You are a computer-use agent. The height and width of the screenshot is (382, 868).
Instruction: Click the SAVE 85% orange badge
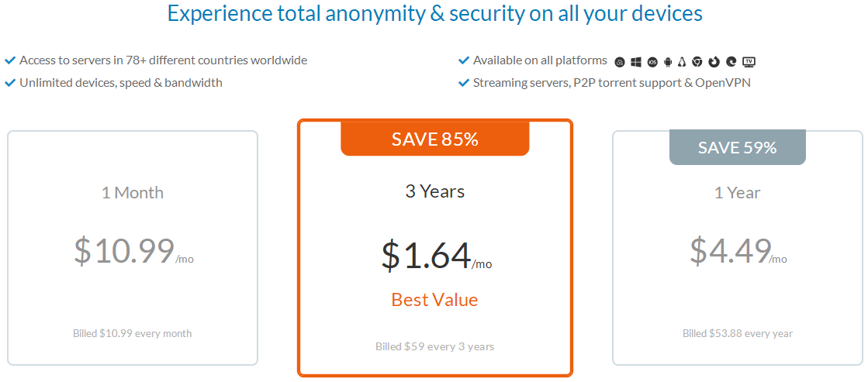434,139
